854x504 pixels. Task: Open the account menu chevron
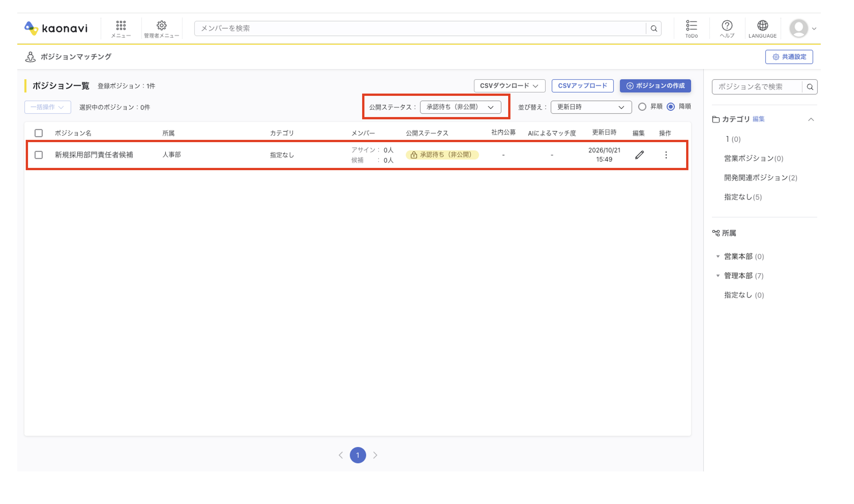814,29
